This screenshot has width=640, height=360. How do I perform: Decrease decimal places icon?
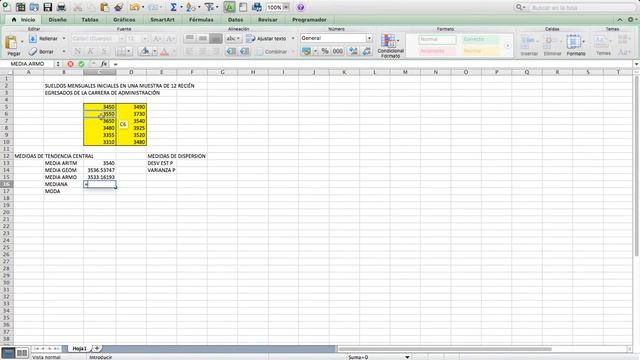tap(367, 51)
